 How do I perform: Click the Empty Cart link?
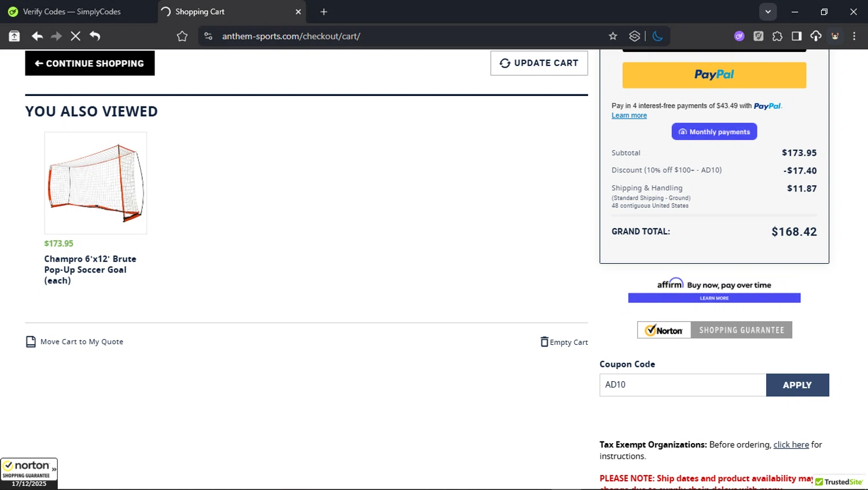pyautogui.click(x=564, y=342)
